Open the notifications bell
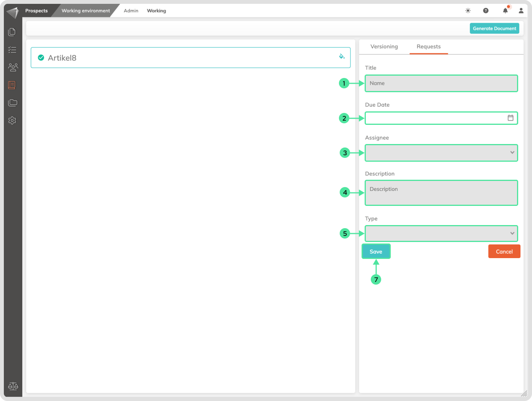532x401 pixels. pos(505,11)
